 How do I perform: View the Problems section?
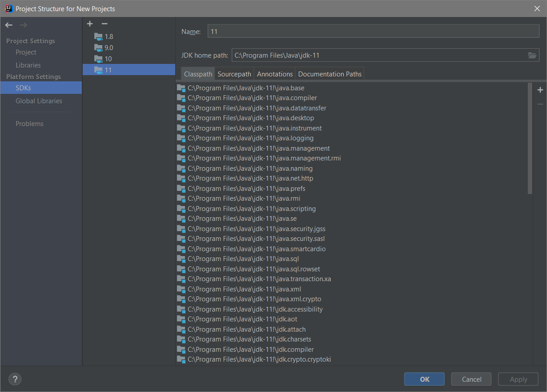(29, 124)
